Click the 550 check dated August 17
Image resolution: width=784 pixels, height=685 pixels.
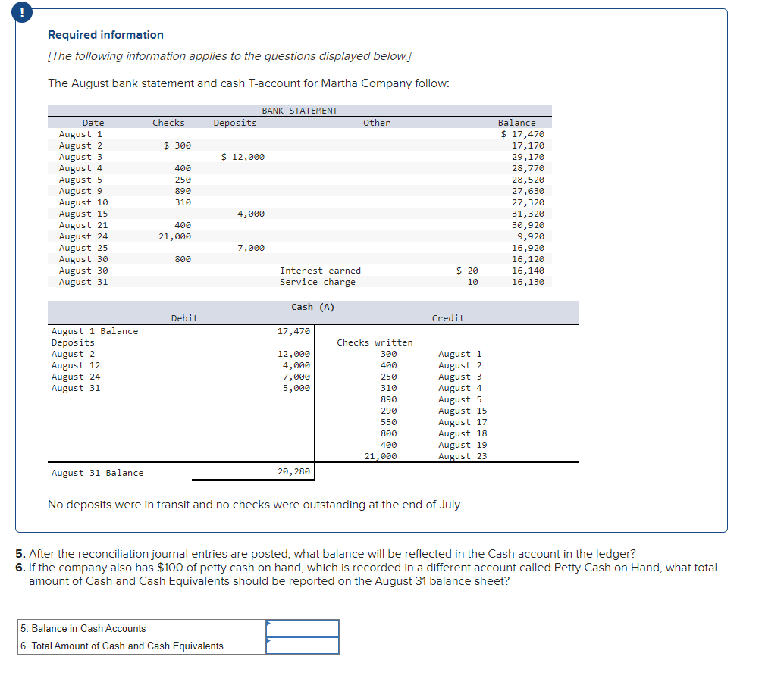(388, 422)
